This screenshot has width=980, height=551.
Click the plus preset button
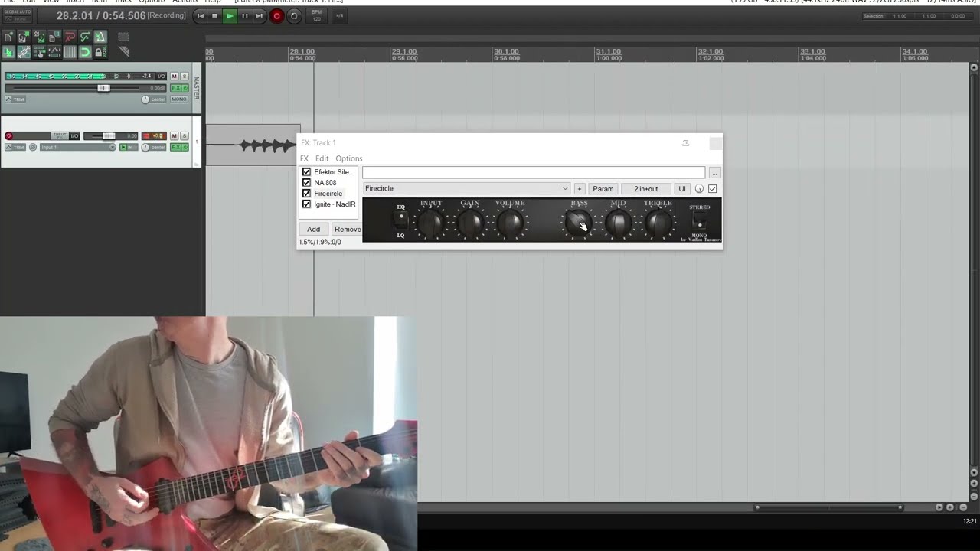[580, 188]
